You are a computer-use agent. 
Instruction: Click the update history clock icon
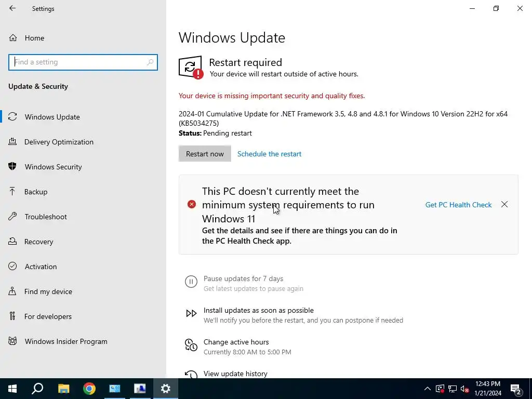point(191,375)
